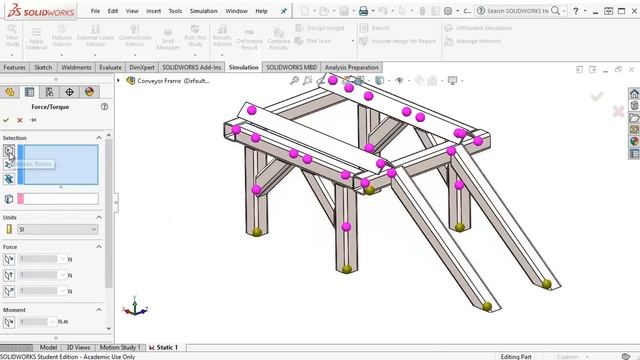Open the 3D Views bottom tab
Viewport: 640px width, 360px height.
tap(78, 347)
